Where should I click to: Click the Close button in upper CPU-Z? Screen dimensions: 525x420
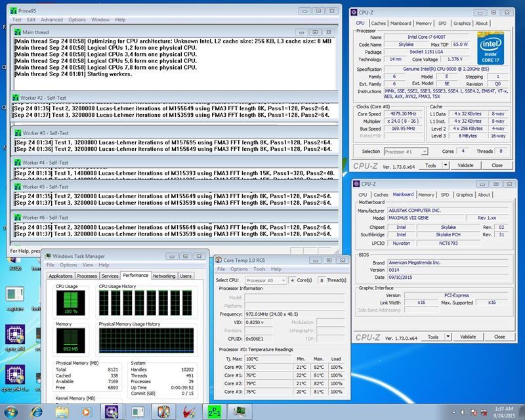(497, 165)
